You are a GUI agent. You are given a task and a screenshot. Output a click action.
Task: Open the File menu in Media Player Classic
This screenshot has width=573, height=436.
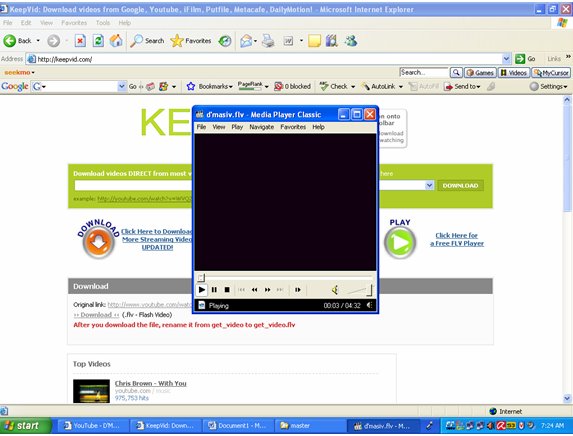click(201, 127)
